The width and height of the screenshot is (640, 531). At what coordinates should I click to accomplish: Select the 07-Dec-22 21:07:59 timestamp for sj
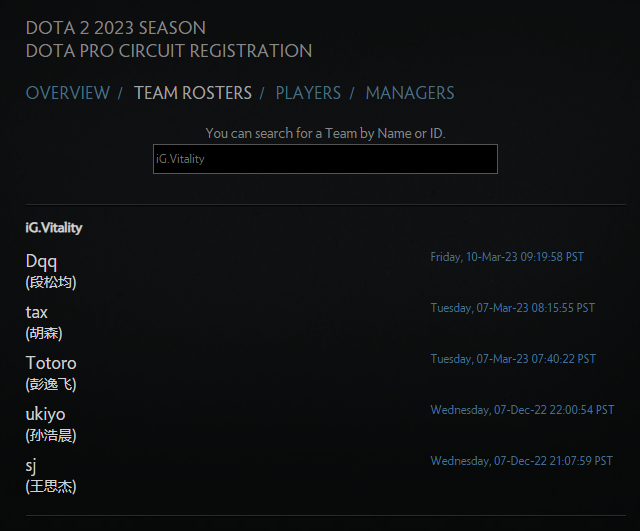pyautogui.click(x=521, y=461)
